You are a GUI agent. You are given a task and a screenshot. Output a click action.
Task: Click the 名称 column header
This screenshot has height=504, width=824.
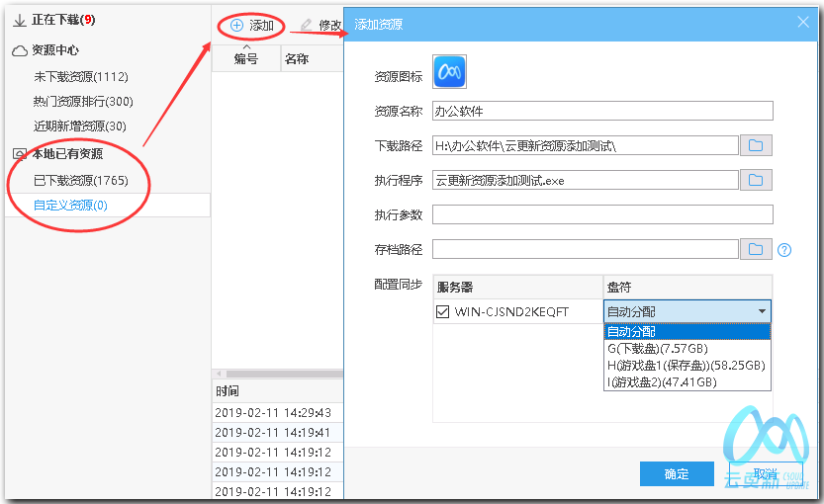[x=313, y=58]
